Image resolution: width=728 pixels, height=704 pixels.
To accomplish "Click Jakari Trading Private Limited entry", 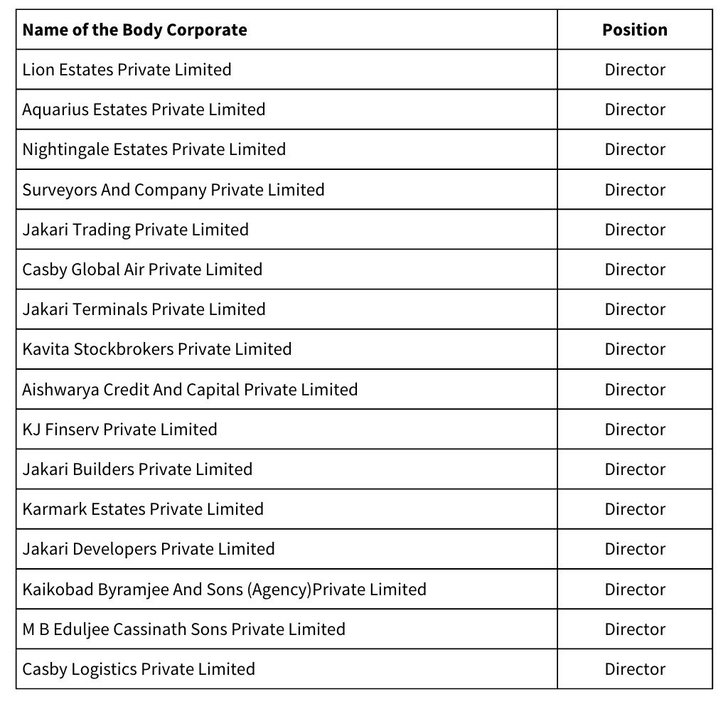I will [136, 230].
